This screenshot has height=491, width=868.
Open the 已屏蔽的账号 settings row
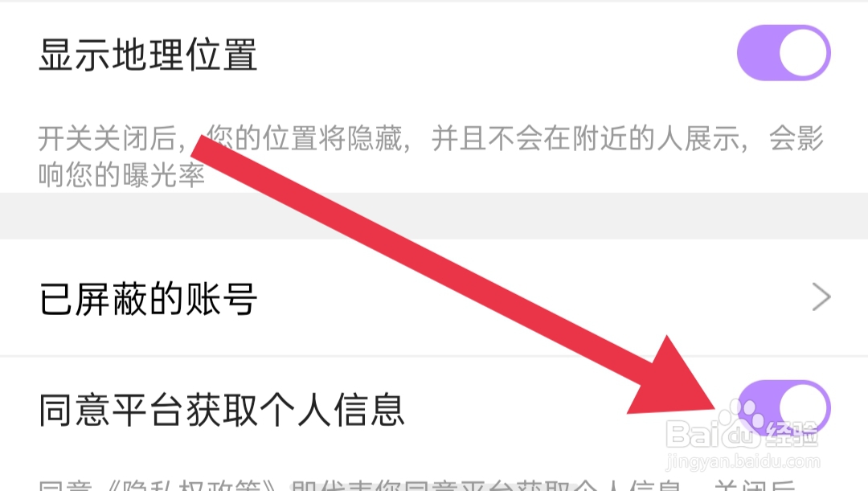point(434,298)
